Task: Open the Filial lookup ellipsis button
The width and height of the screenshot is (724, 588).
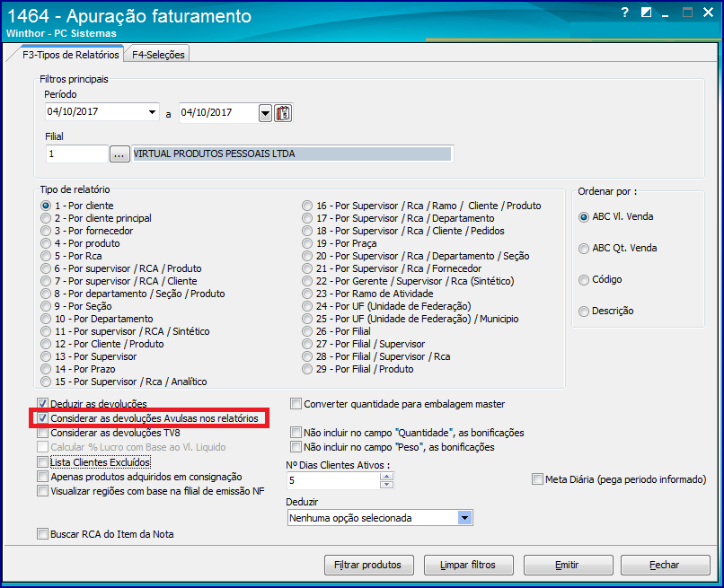Action: coord(119,154)
